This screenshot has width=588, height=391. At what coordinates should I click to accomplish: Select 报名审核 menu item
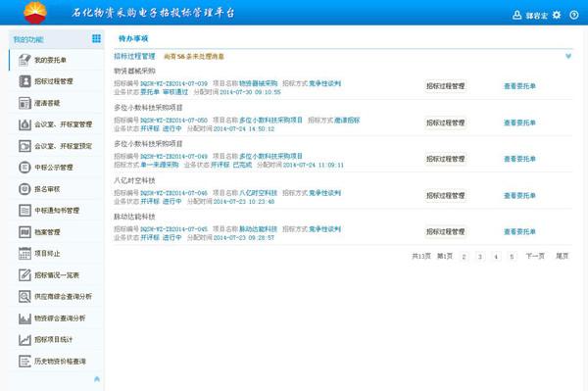coord(47,189)
